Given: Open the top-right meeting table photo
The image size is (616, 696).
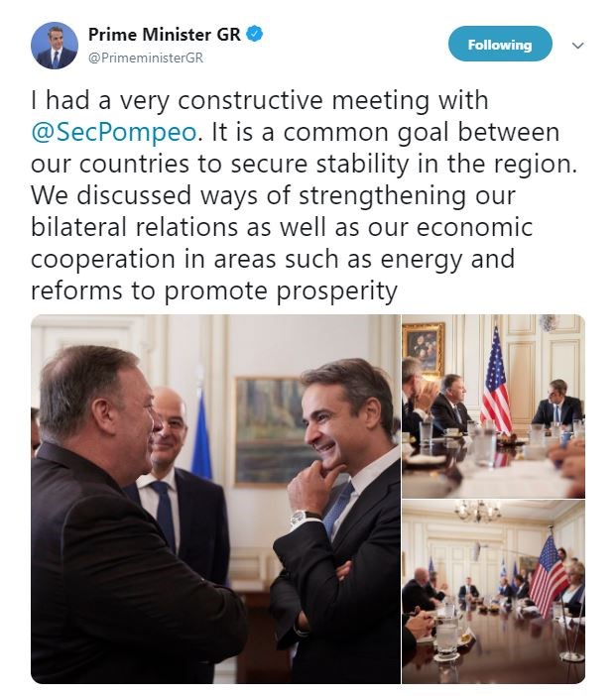Looking at the screenshot, I should point(493,405).
